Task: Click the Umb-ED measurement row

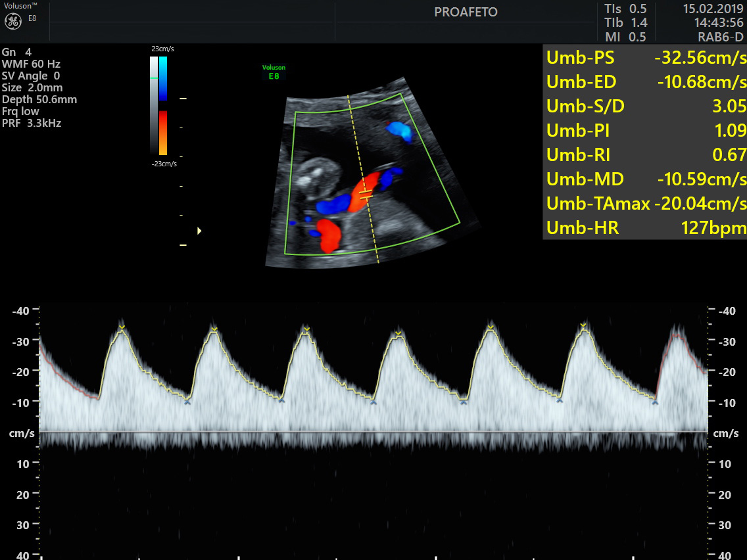Action: point(646,82)
